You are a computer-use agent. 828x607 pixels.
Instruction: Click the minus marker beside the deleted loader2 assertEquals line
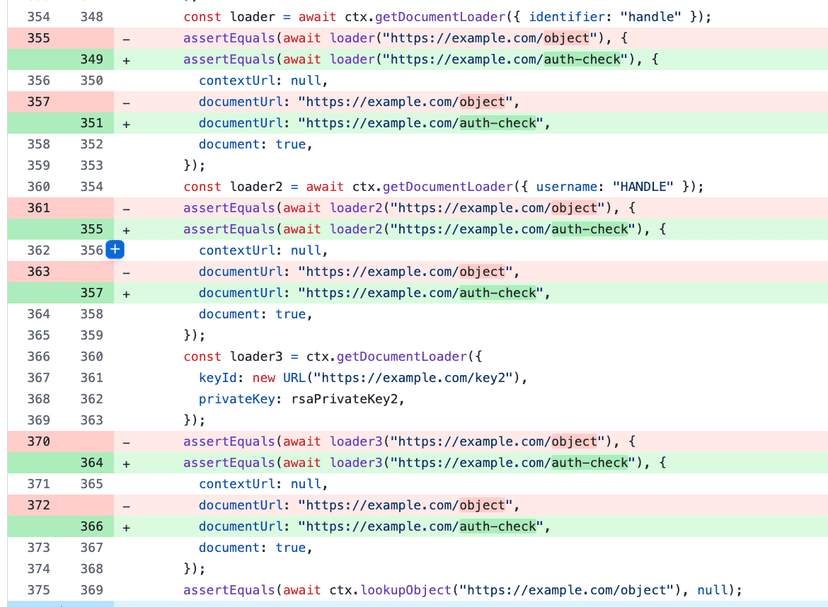pyautogui.click(x=126, y=208)
